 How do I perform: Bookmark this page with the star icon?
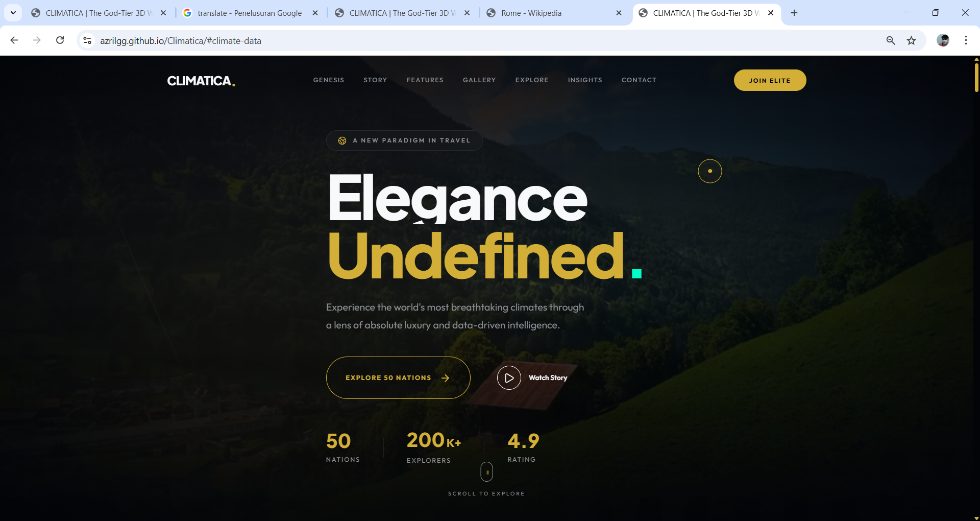911,40
